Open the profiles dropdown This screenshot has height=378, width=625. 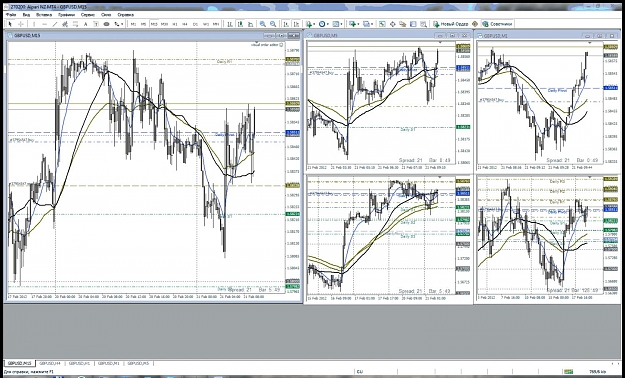tap(368, 24)
